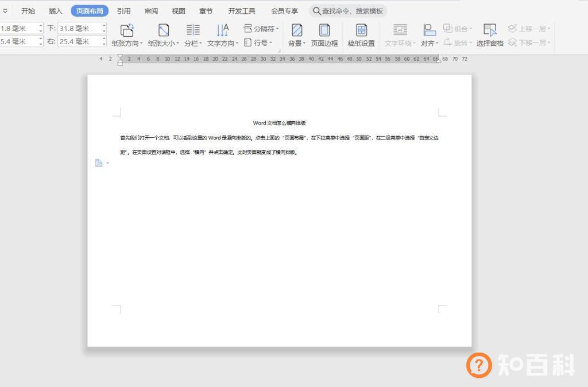This screenshot has height=387, width=588.
Task: Open the 会员专享 tab
Action: pos(285,11)
